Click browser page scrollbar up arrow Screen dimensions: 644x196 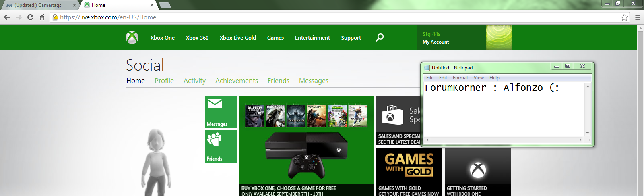[640, 28]
